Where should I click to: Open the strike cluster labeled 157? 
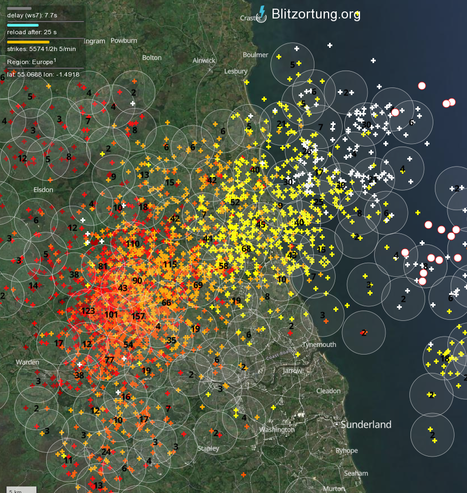[x=138, y=316]
